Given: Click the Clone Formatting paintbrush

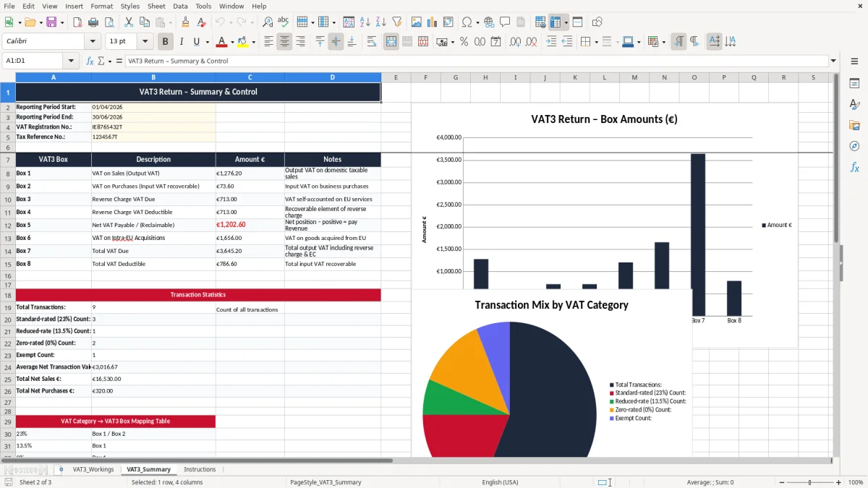Looking at the screenshot, I should coord(185,22).
